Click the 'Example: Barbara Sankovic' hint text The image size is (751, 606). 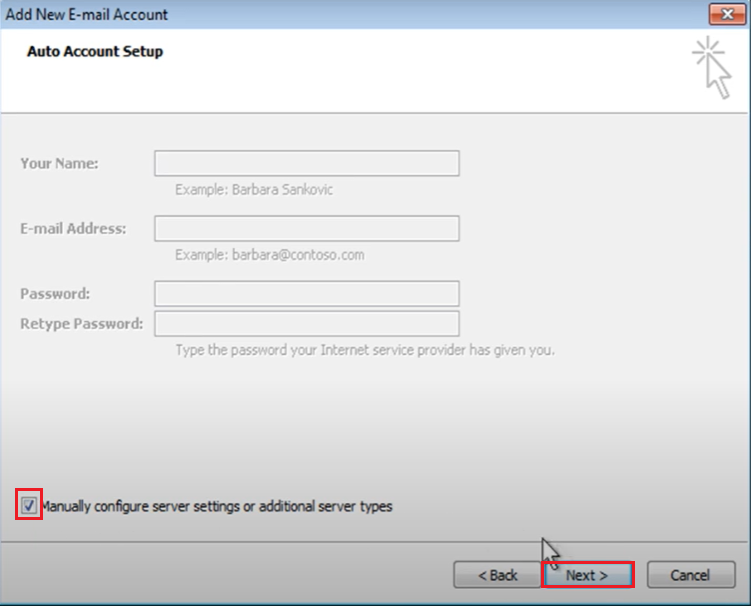point(254,190)
